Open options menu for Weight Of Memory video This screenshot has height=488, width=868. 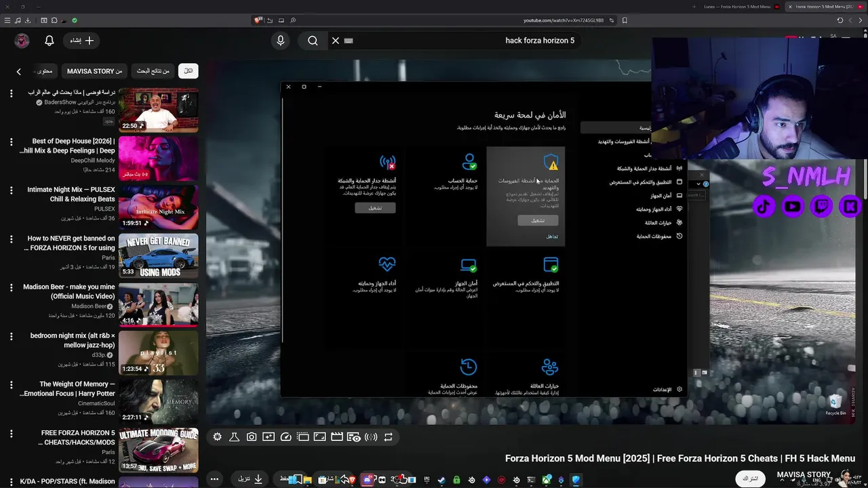pos(11,385)
